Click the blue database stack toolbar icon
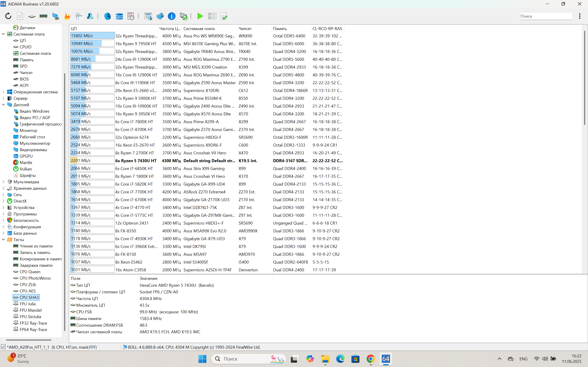 [119, 16]
